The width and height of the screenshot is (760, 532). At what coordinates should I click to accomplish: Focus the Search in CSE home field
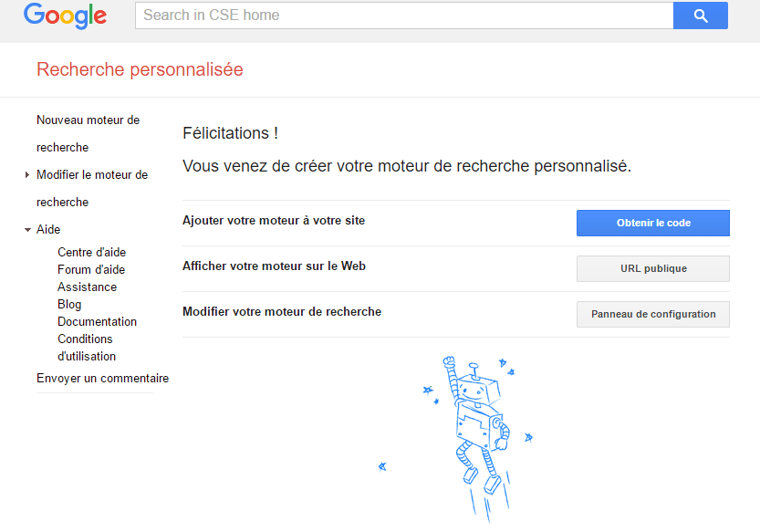pyautogui.click(x=404, y=16)
